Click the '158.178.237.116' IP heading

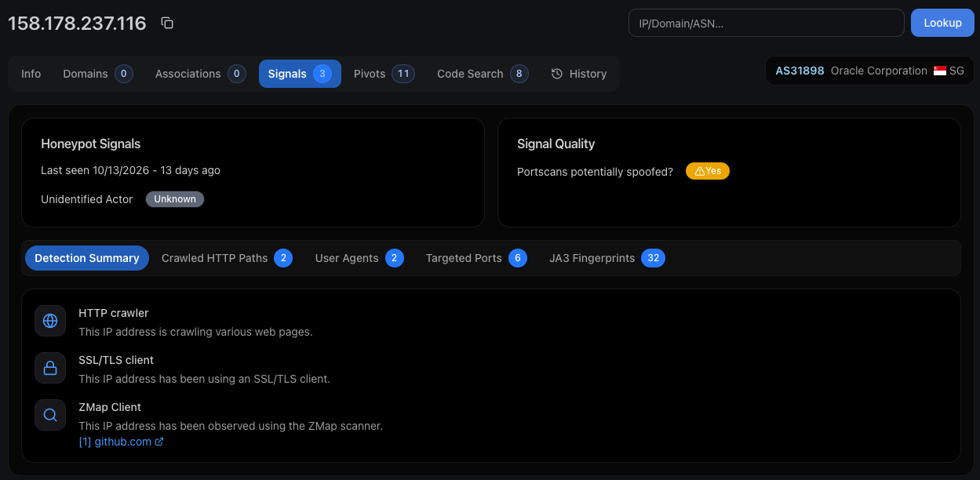coord(77,24)
